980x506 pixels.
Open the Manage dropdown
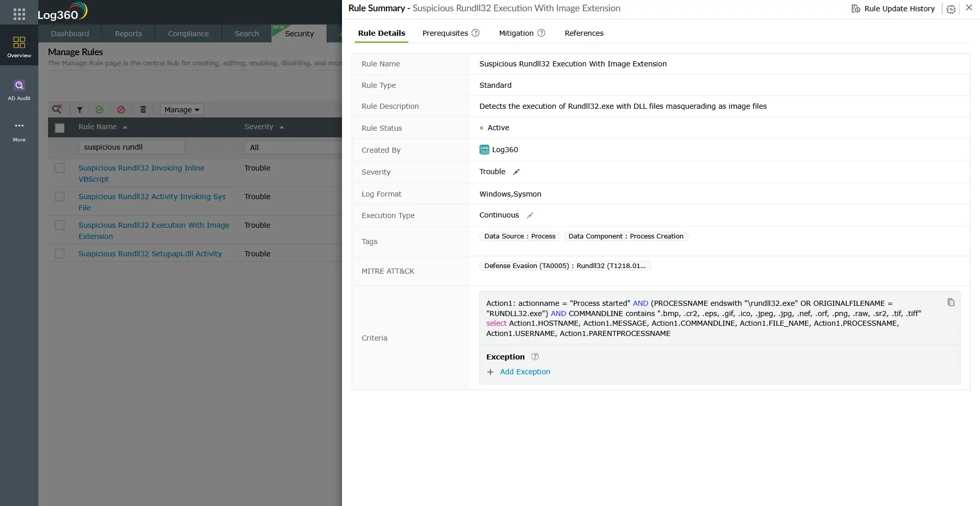click(182, 110)
